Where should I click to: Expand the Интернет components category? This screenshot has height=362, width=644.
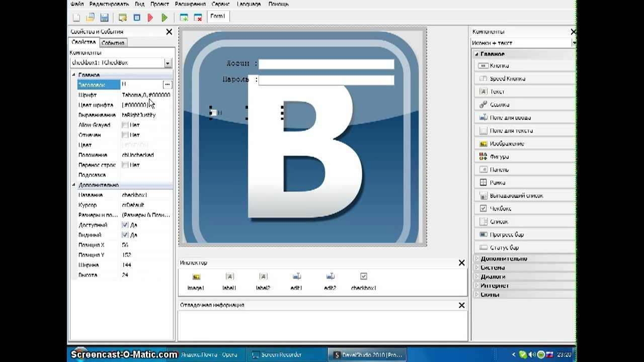[477, 286]
